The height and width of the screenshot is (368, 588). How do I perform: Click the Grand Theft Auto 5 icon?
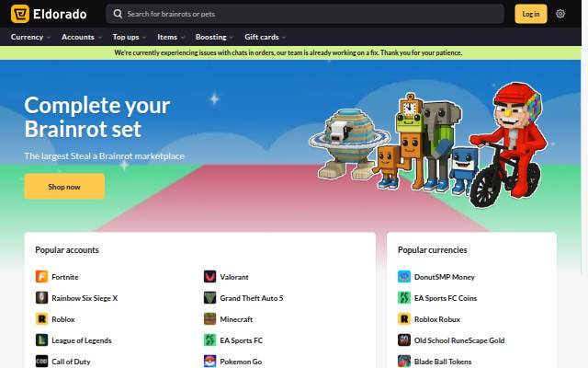210,298
